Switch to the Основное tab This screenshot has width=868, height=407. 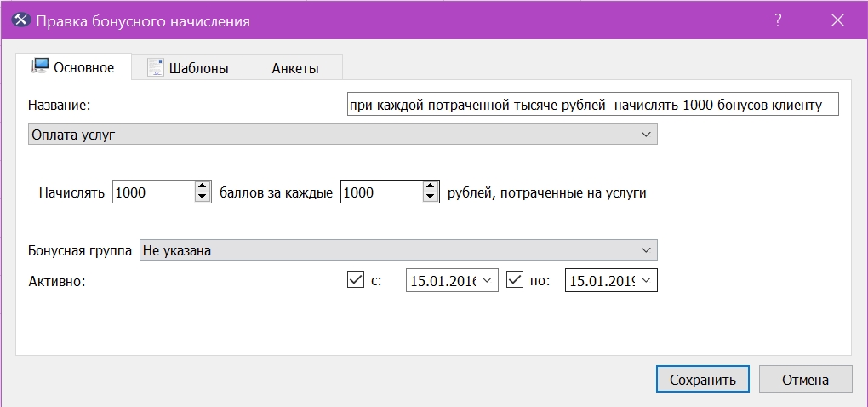pyautogui.click(x=73, y=67)
